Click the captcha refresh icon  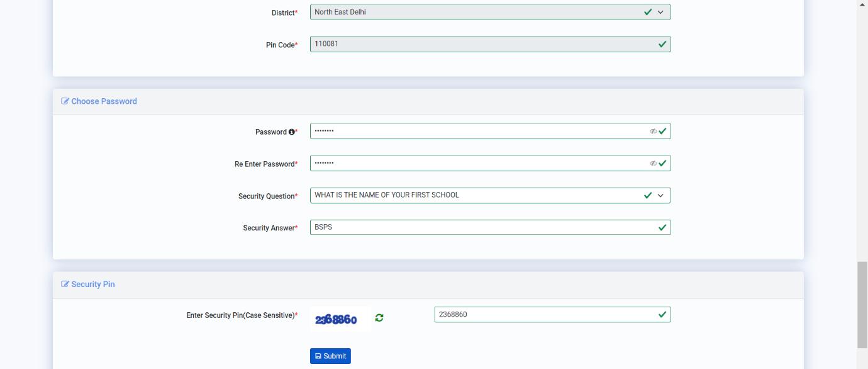tap(379, 318)
